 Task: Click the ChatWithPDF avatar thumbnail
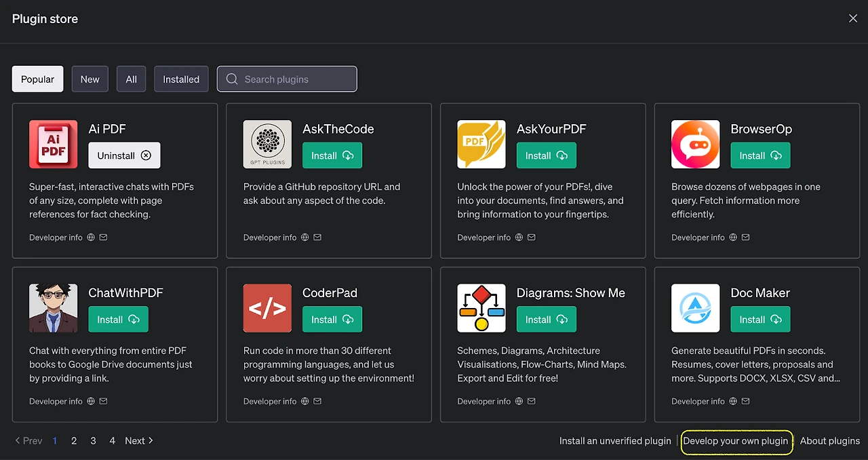pos(54,308)
